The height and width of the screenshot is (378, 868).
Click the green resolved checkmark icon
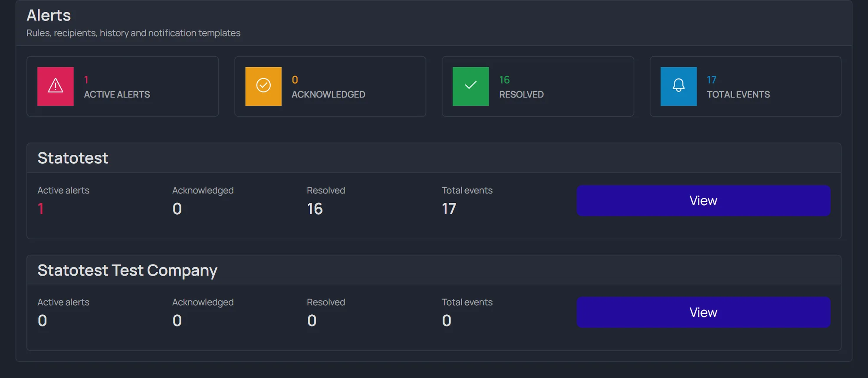pyautogui.click(x=470, y=86)
